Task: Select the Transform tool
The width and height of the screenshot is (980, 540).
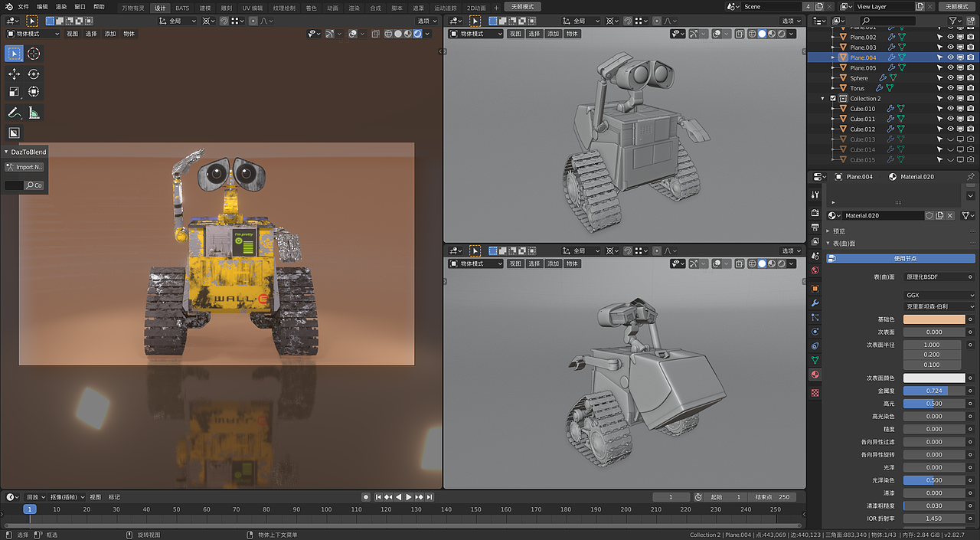Action: (34, 92)
